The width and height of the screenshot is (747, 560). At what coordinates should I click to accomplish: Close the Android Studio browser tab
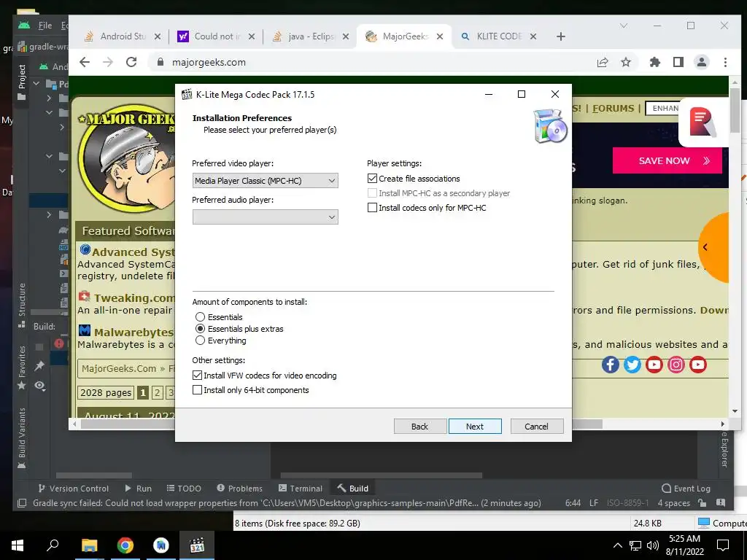click(158, 36)
